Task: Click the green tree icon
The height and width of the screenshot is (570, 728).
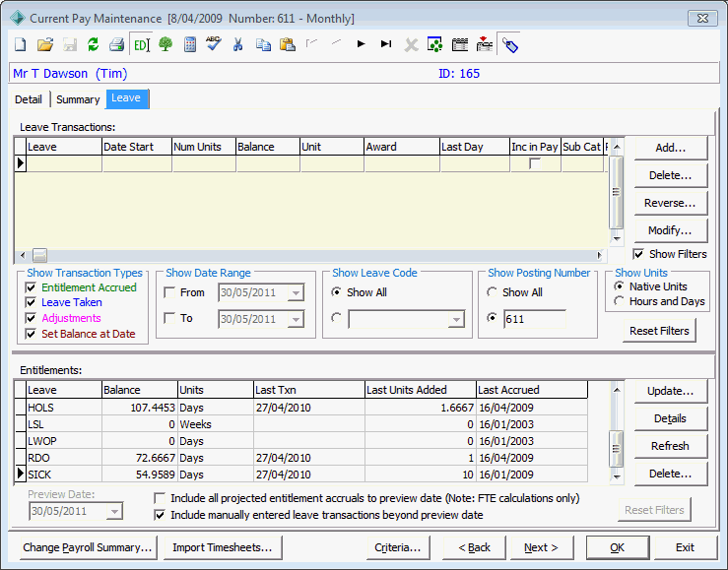Action: (x=165, y=45)
